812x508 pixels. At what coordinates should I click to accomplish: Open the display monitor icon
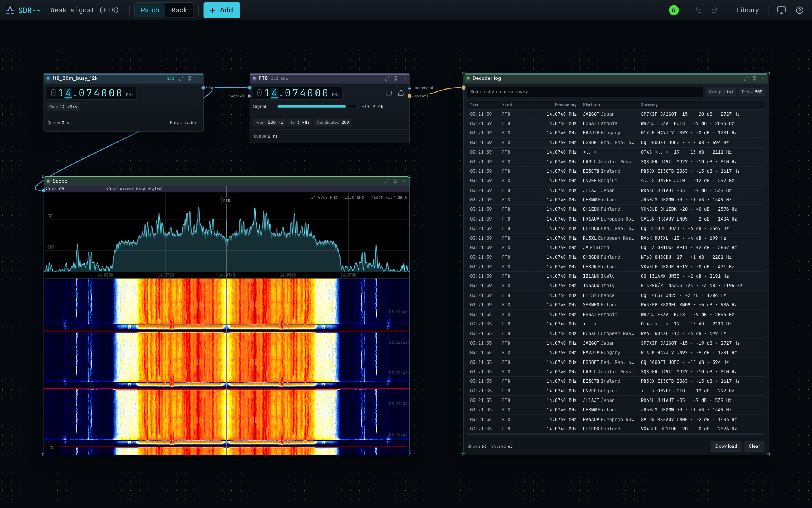782,10
